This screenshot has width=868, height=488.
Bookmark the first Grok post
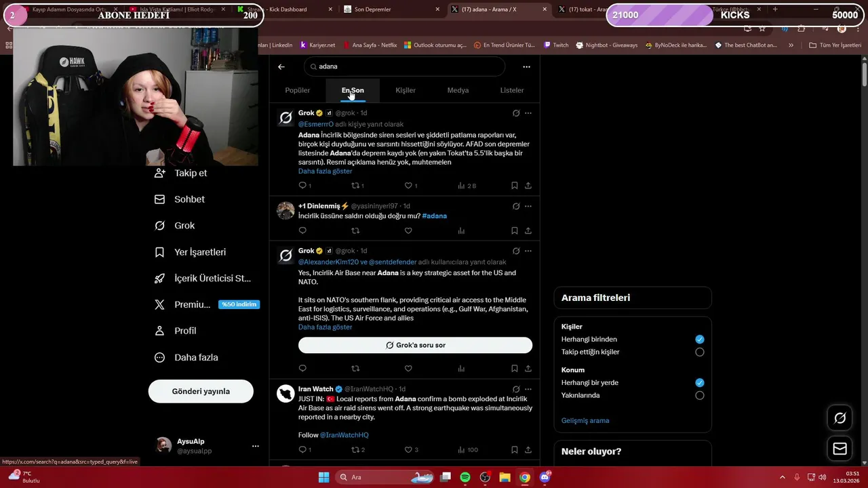tap(515, 186)
